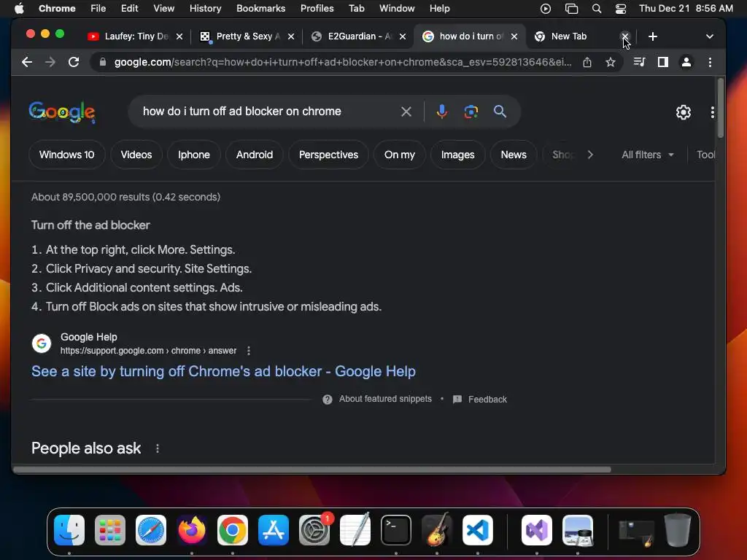Click the horizontal scrollbar at page bottom
747x560 pixels.
[312, 470]
